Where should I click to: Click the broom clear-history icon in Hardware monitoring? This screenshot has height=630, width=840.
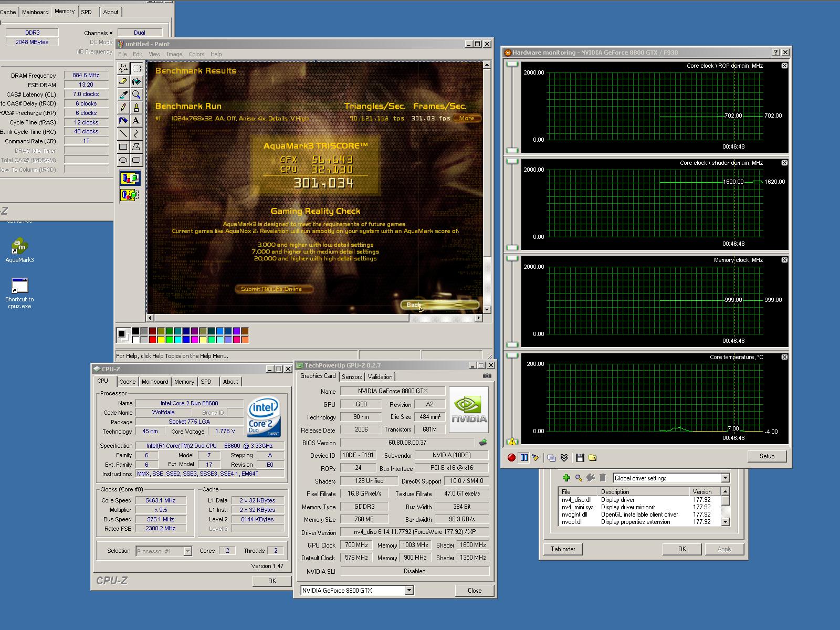click(x=535, y=458)
